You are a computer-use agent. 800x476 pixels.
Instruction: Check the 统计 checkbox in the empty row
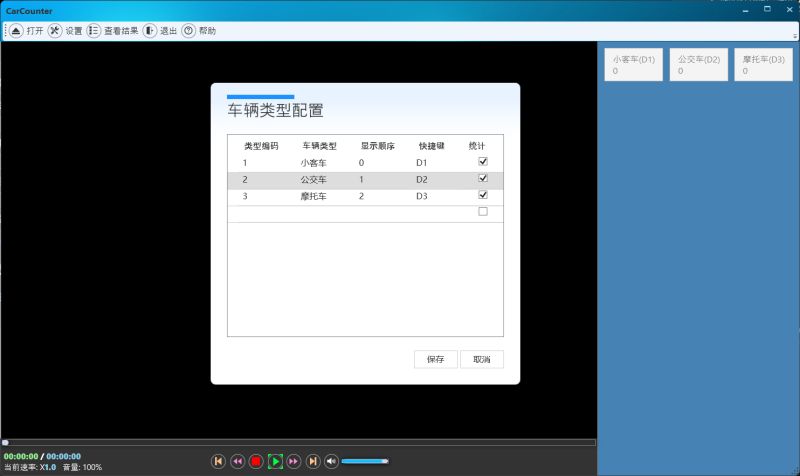tap(483, 211)
